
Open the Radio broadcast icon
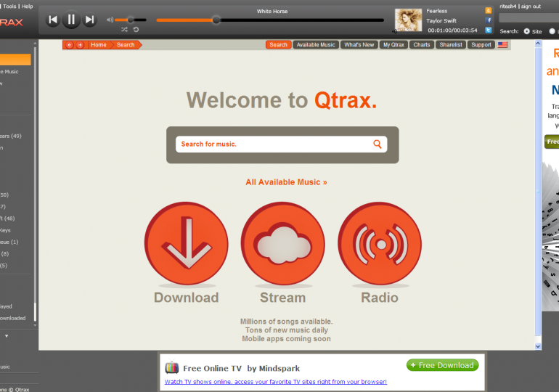(x=379, y=243)
